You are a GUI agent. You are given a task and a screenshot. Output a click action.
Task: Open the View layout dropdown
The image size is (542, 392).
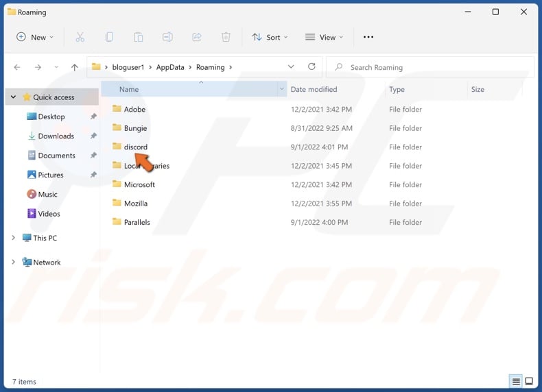pyautogui.click(x=324, y=37)
